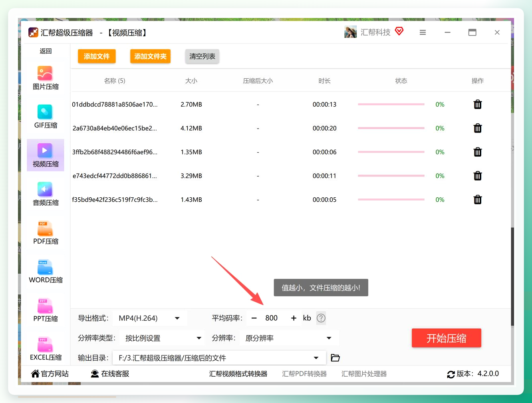
Task: Open the WORD压缩 tool
Action: point(46,272)
